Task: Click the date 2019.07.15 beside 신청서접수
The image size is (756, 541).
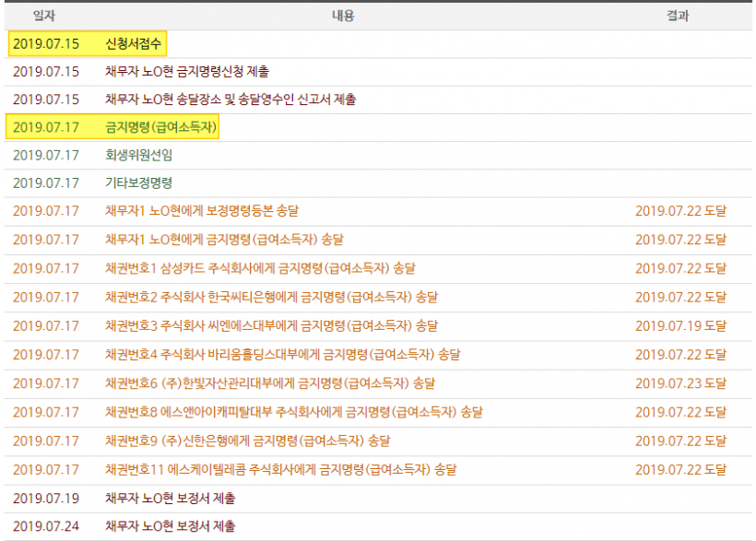Action: [46, 44]
